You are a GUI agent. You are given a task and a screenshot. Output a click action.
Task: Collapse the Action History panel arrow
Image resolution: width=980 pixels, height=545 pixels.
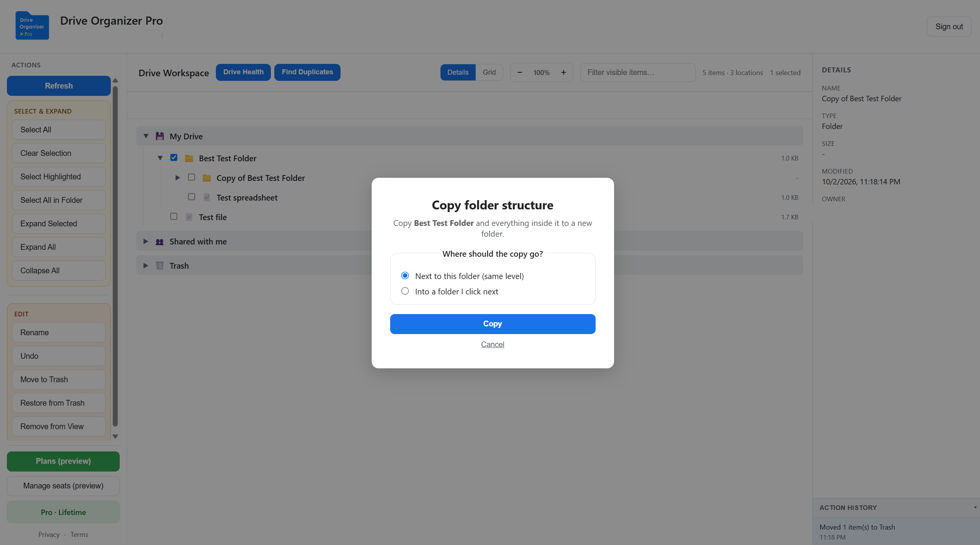[975, 507]
